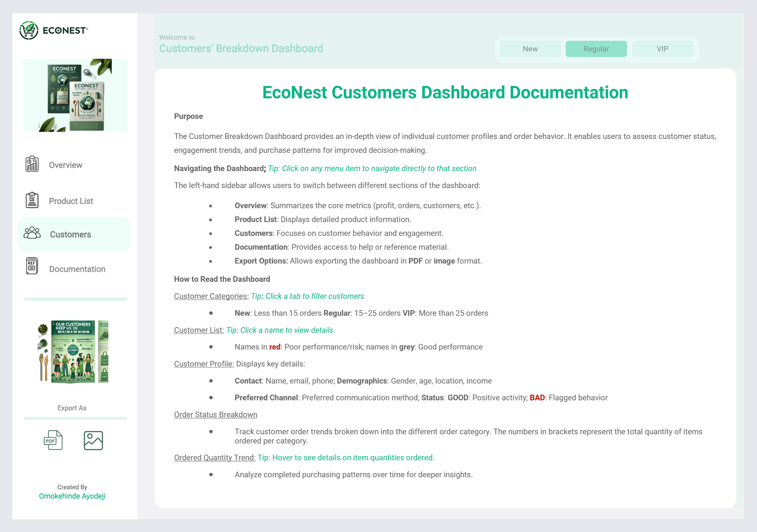Viewport: 757px width, 532px height.
Task: Filter customers by the New tab
Action: pyautogui.click(x=530, y=49)
